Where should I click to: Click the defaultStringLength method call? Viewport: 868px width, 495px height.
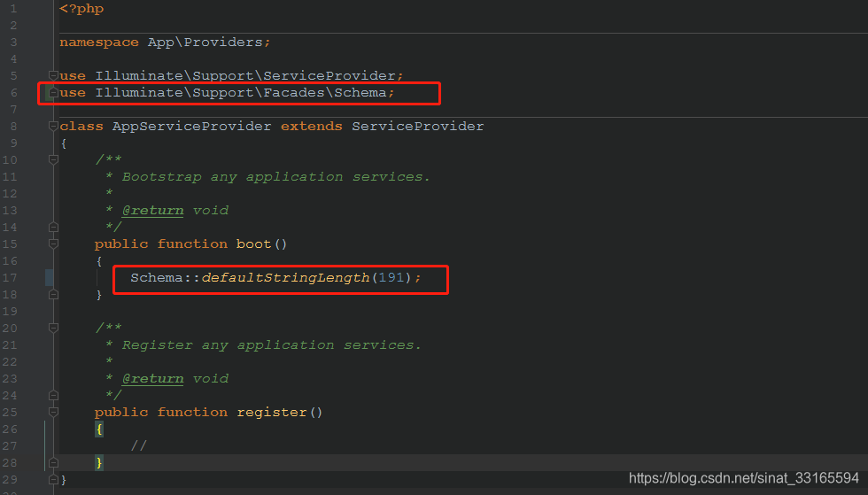[x=285, y=277]
